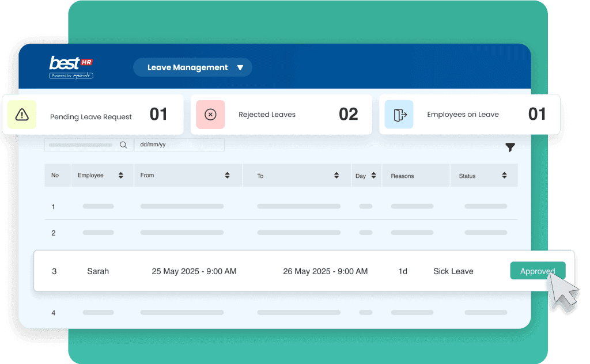Viewport: 590px width, 364px height.
Task: Sort by Status column arrows
Action: click(x=504, y=176)
